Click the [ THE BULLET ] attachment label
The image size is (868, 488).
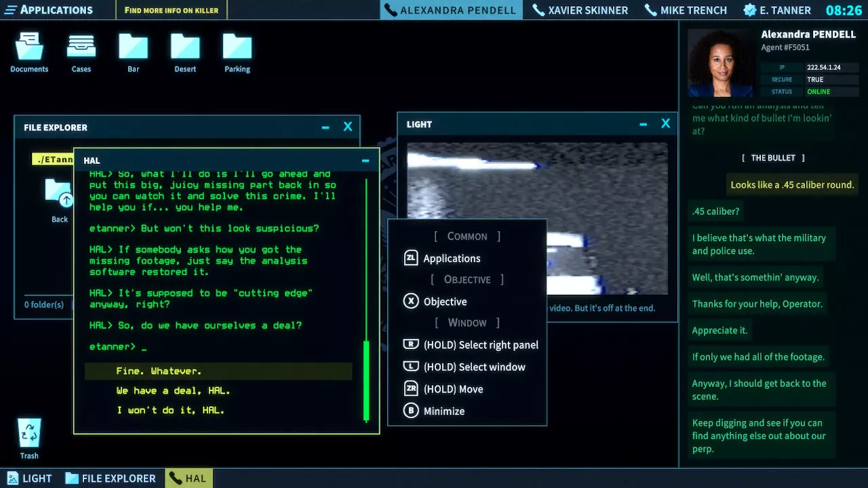773,158
